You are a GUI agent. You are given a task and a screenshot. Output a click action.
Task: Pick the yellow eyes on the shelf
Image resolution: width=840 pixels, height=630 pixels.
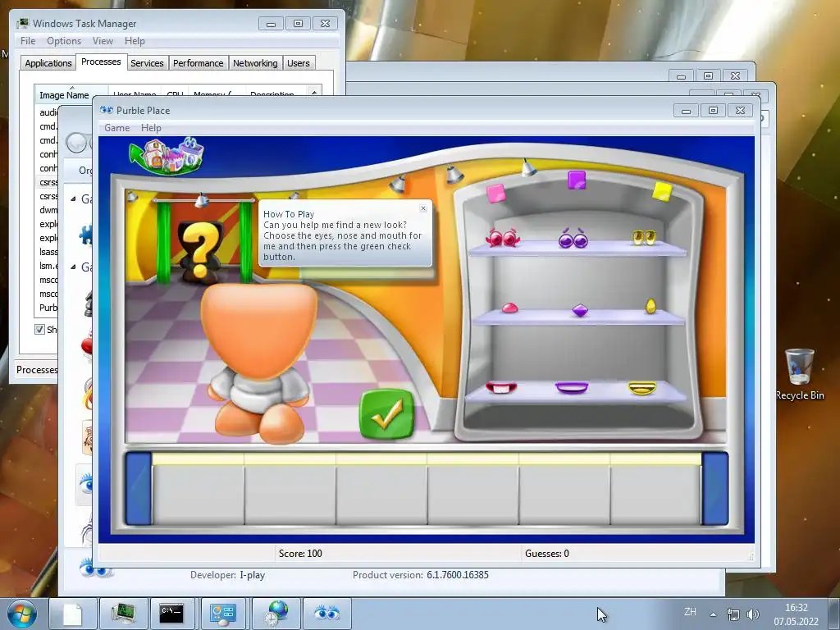(643, 237)
